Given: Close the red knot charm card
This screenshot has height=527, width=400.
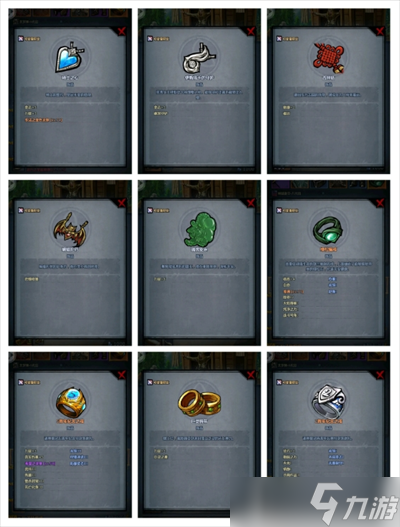Looking at the screenshot, I should pyautogui.click(x=380, y=31).
